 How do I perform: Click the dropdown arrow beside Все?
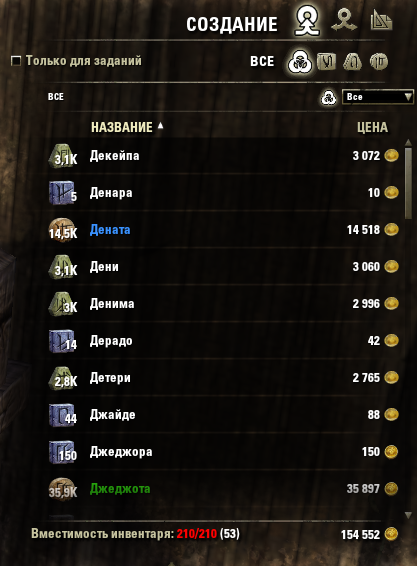(x=408, y=97)
